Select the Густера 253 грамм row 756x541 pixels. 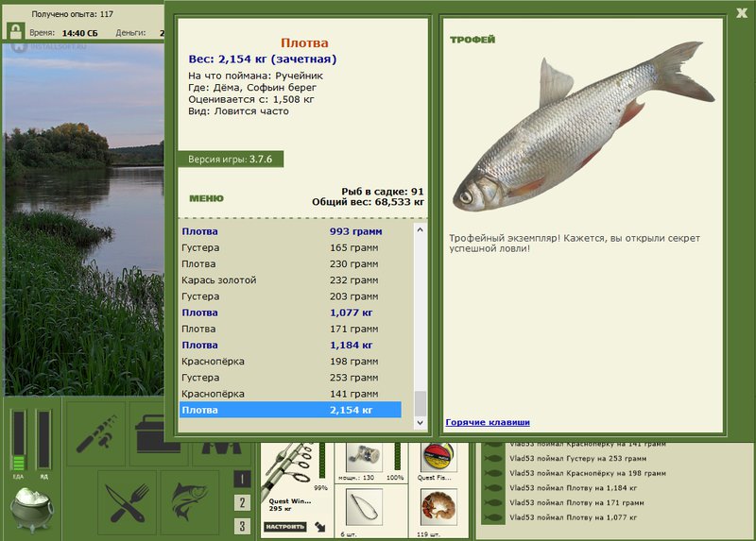pos(290,378)
